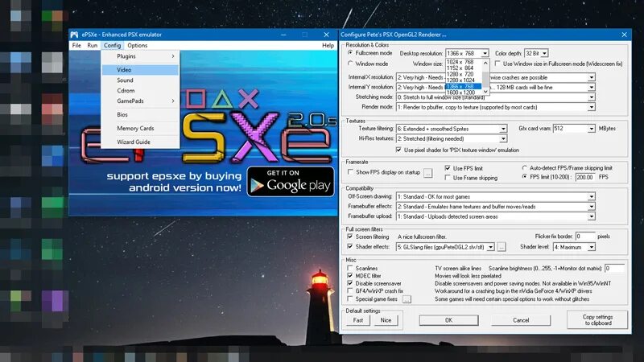Open the Render mode dropdown
This screenshot has width=644, height=362.
coord(591,107)
